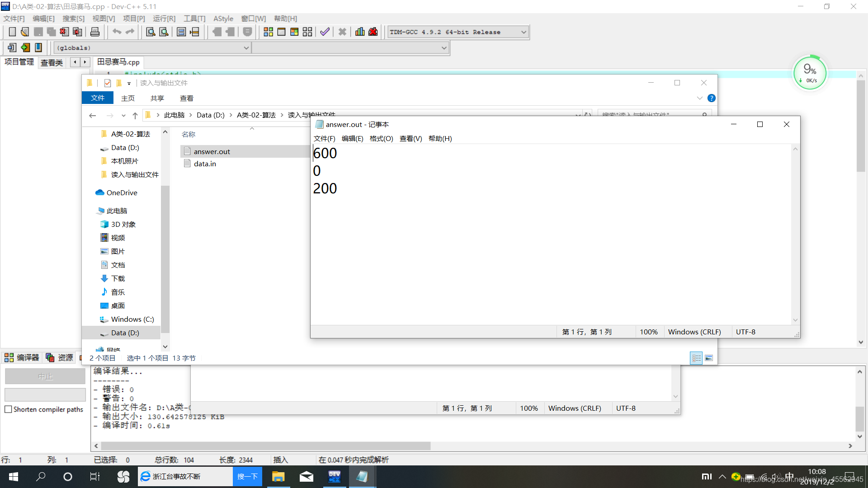Open the Mail app on taskbar
Image resolution: width=868 pixels, height=488 pixels.
(x=307, y=477)
